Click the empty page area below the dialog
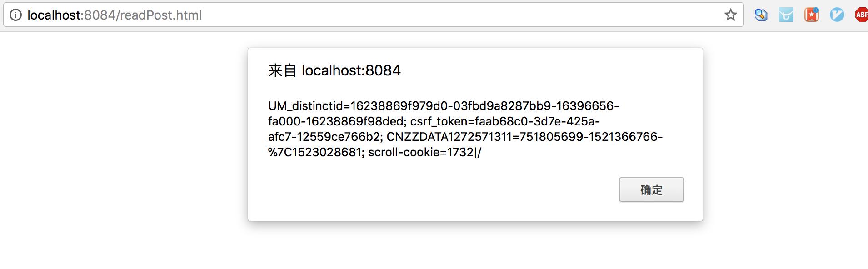The image size is (868, 269). click(x=475, y=248)
